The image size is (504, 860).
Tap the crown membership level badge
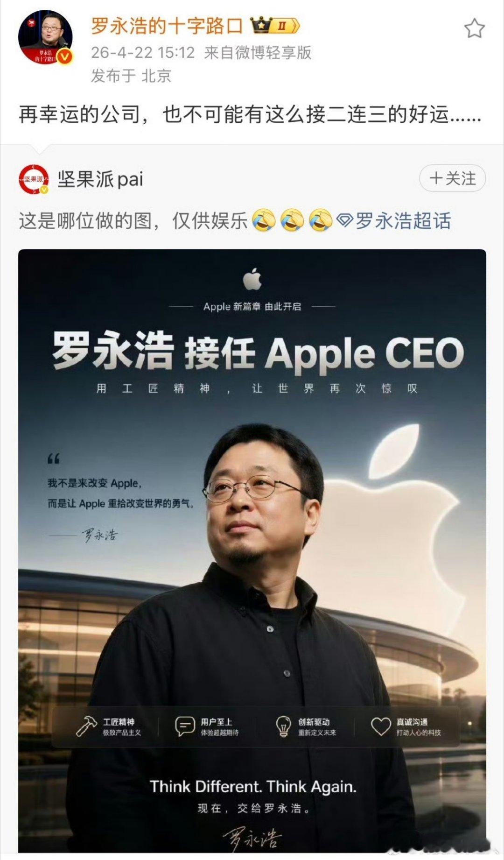pyautogui.click(x=275, y=26)
